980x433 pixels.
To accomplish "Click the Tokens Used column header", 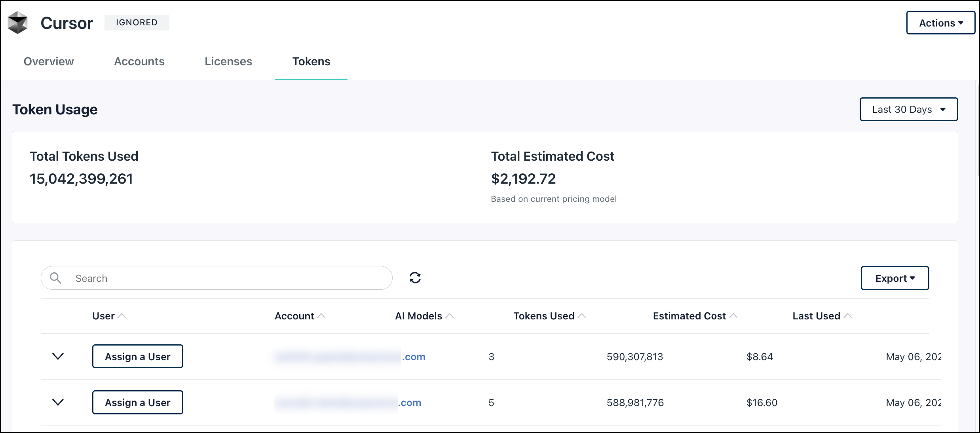I will coord(544,316).
